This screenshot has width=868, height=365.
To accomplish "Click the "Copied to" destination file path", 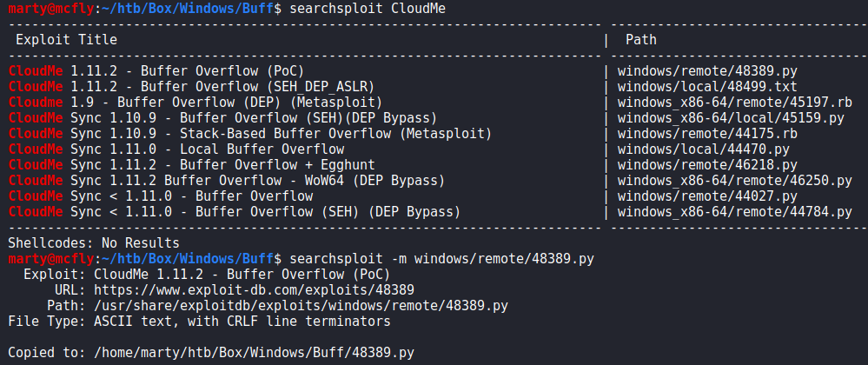I will point(254,353).
